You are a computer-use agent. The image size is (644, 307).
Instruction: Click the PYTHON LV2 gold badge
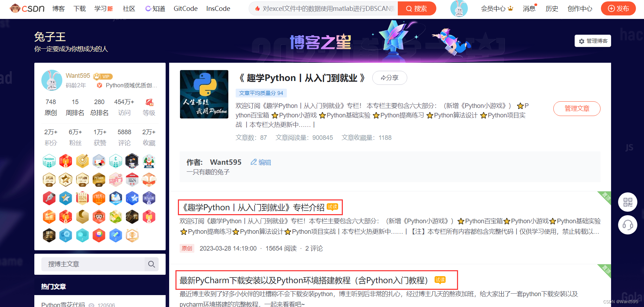pyautogui.click(x=99, y=179)
